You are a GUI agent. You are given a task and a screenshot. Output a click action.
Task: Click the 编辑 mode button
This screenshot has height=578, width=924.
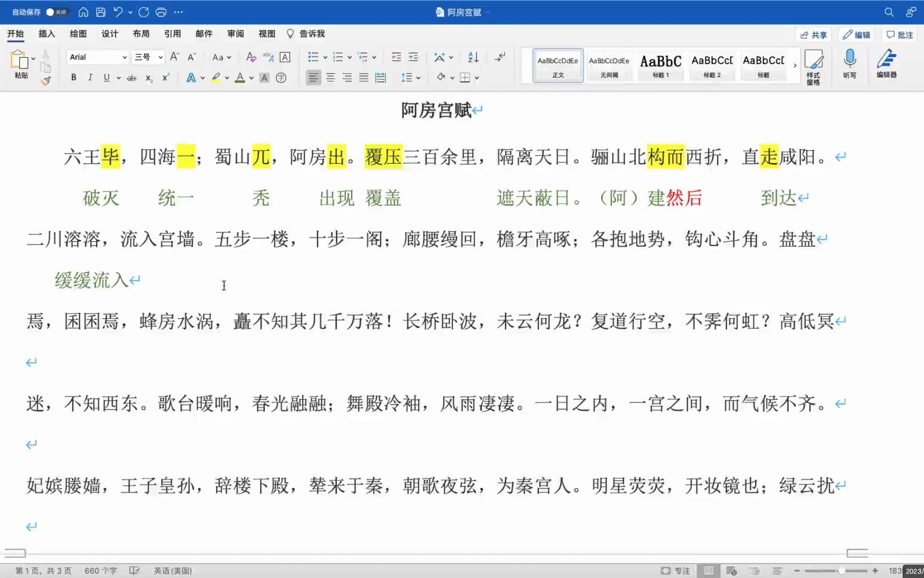[856, 35]
